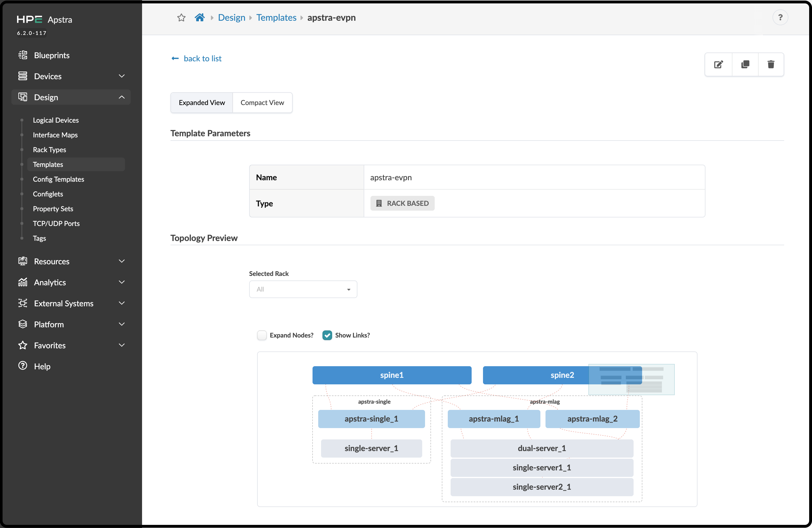The height and width of the screenshot is (528, 812).
Task: Open the Selected Rack dropdown
Action: coord(303,289)
